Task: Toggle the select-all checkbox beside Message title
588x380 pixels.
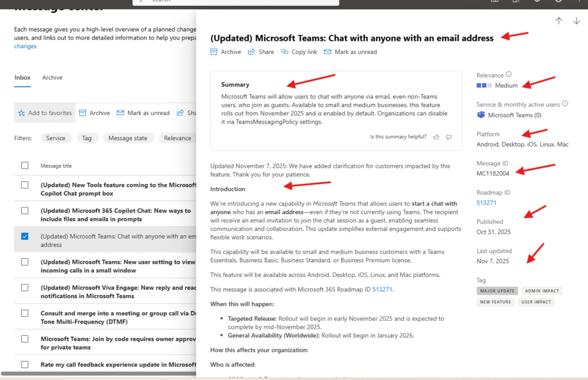Action: coord(25,166)
